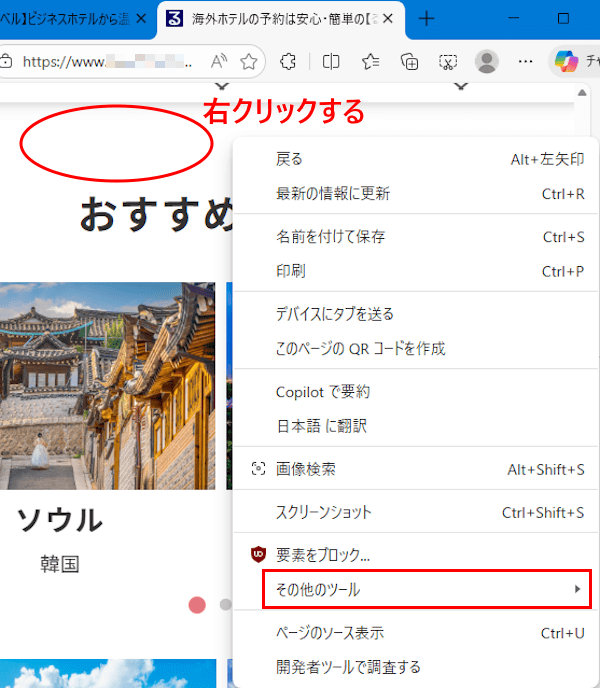Screen dimensions: 600x688
Task: Maximize the browser window
Action: tap(563, 18)
